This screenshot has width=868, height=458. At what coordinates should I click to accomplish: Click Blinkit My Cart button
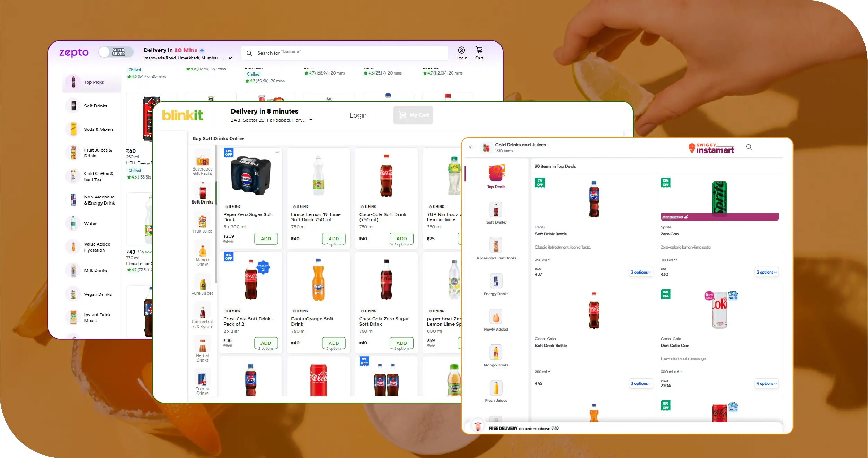click(x=413, y=115)
